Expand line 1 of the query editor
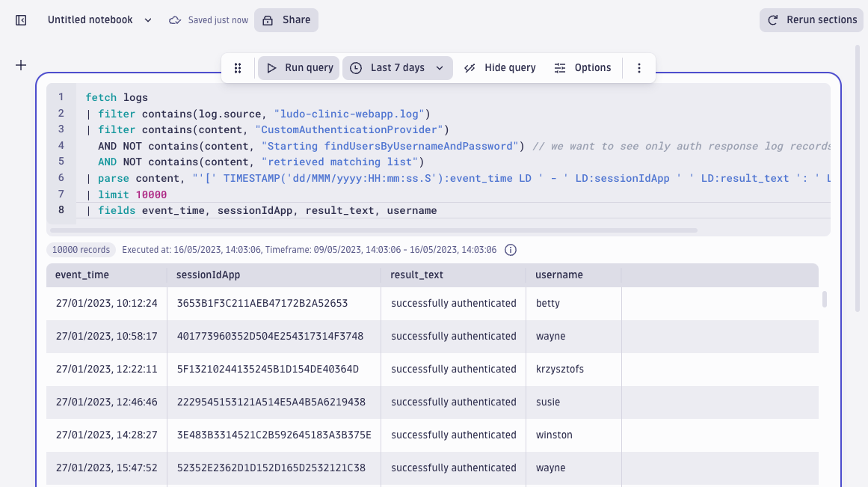 click(61, 97)
